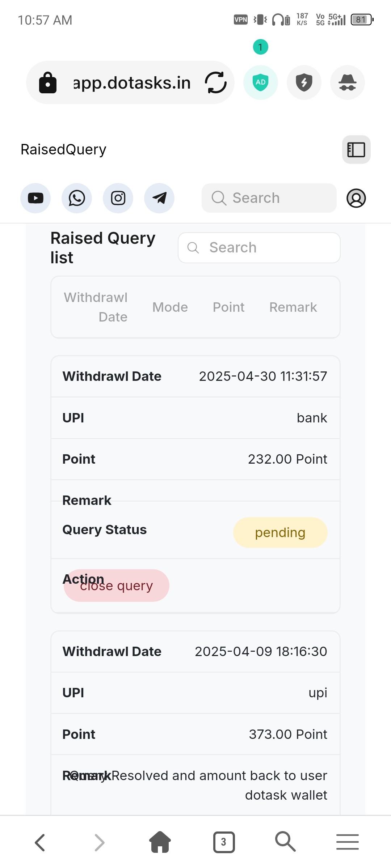Navigate back with the left chevron
Screen dimensions: 391x868
[40, 843]
